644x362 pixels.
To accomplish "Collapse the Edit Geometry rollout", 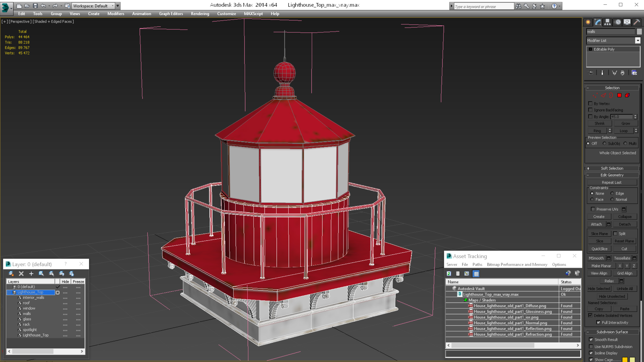I will [612, 175].
